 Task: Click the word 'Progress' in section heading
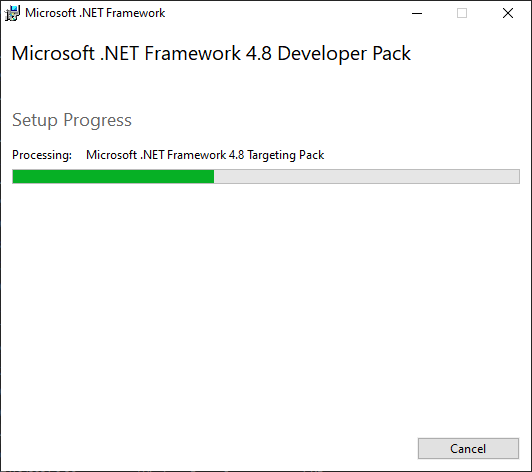97,120
